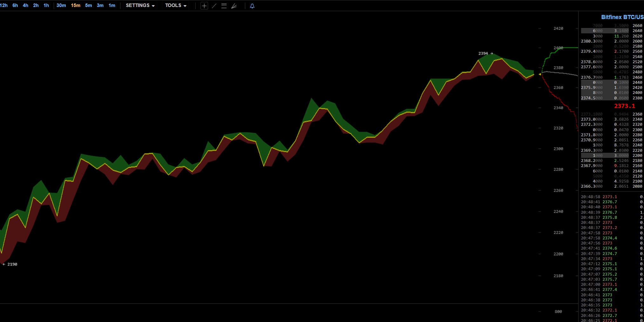Open price alerts via the bell icon
Image resolution: width=644 pixels, height=322 pixels.
pos(252,6)
